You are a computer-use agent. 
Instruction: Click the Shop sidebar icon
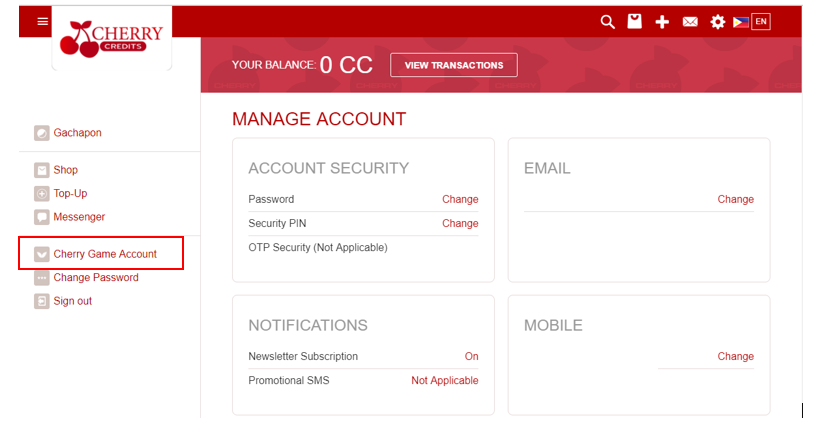(x=42, y=170)
